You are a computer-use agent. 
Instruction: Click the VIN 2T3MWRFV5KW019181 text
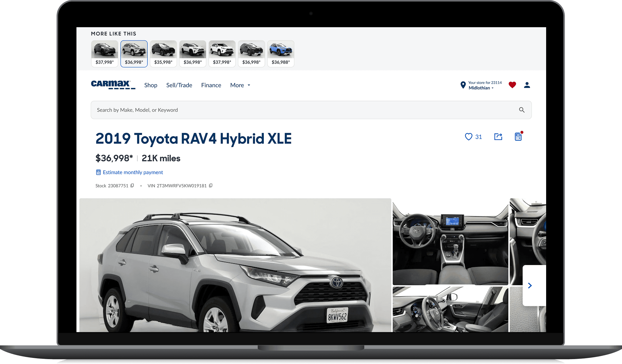(177, 186)
